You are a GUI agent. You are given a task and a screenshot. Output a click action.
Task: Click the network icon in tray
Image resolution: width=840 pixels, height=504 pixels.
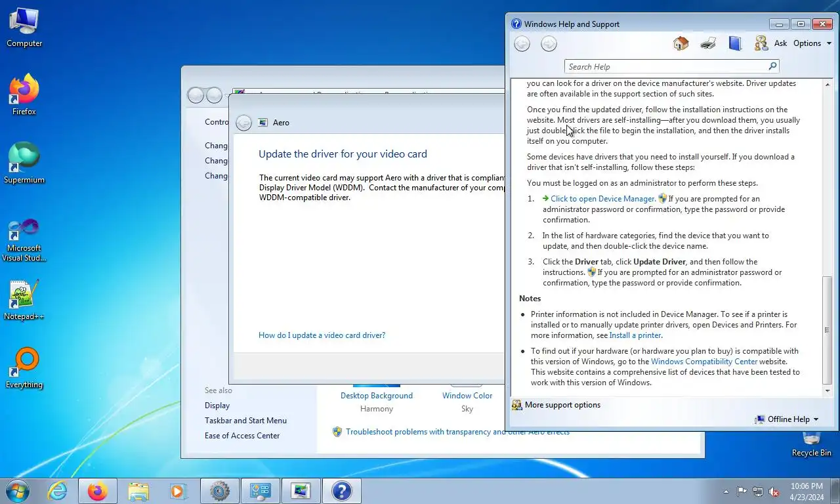coord(758,492)
